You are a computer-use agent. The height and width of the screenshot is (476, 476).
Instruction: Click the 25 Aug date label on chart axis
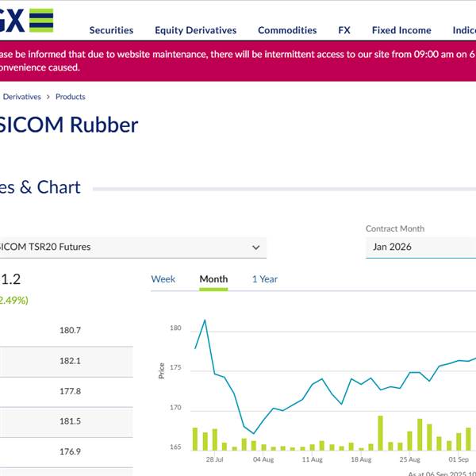coord(409,459)
